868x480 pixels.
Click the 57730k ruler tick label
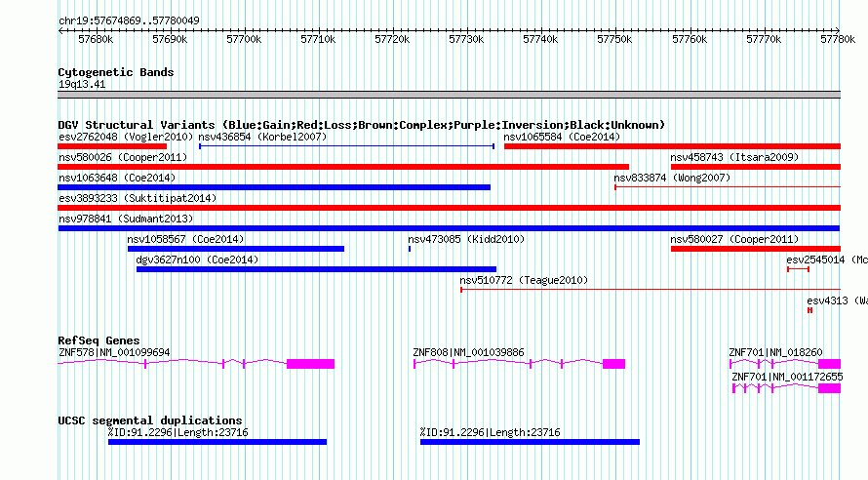coord(466,40)
